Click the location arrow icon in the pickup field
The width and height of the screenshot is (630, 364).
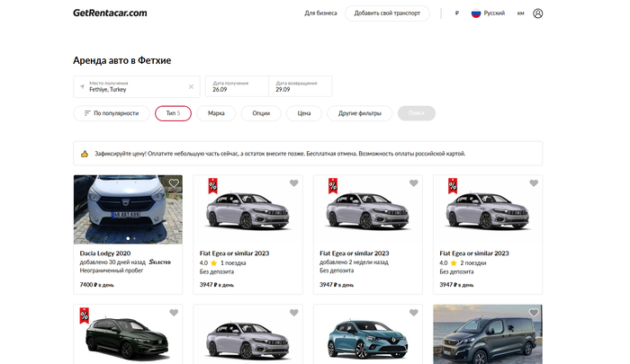pos(82,87)
